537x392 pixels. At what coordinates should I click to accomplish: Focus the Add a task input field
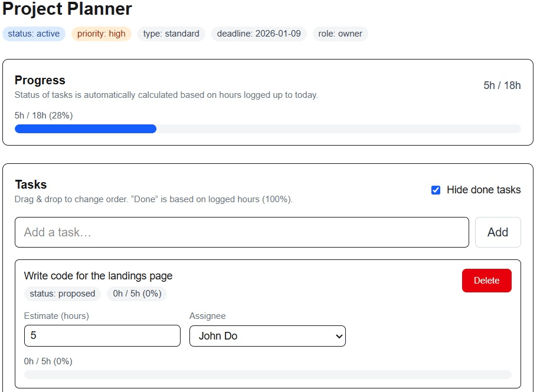pyautogui.click(x=242, y=232)
